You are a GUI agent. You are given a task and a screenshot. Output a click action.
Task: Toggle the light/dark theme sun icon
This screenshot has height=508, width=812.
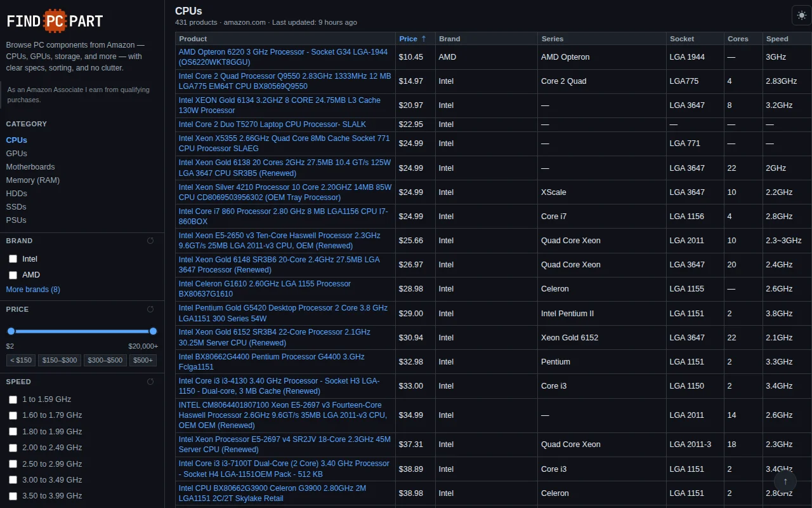802,15
